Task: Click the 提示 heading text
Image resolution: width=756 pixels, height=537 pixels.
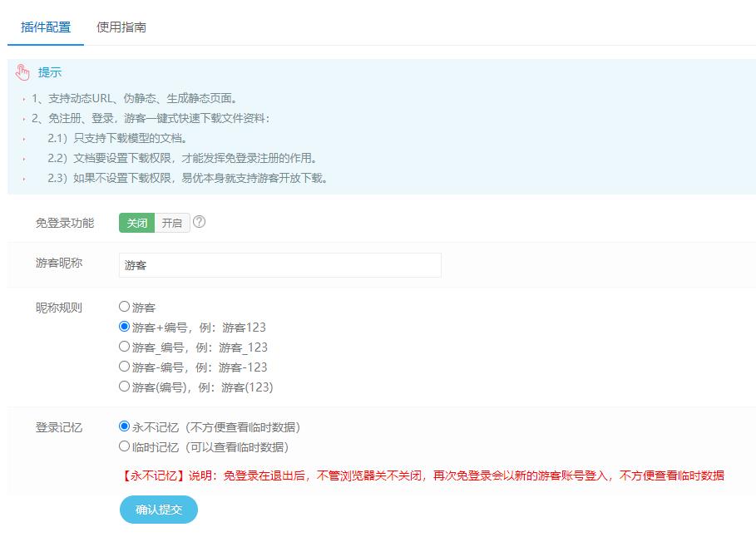Action: point(50,72)
